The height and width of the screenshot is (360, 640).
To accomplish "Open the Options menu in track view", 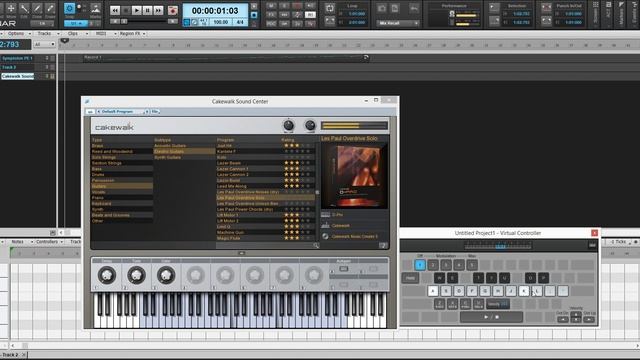I will 16,33.
